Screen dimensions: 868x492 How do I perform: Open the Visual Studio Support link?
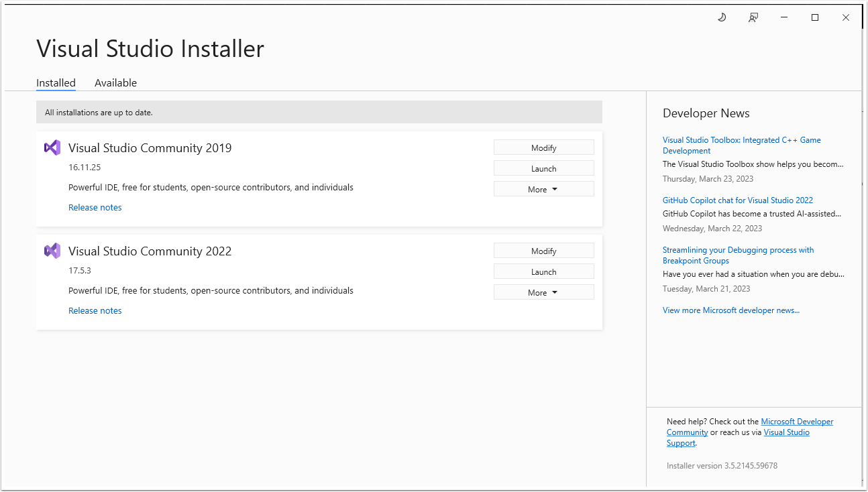coord(738,438)
